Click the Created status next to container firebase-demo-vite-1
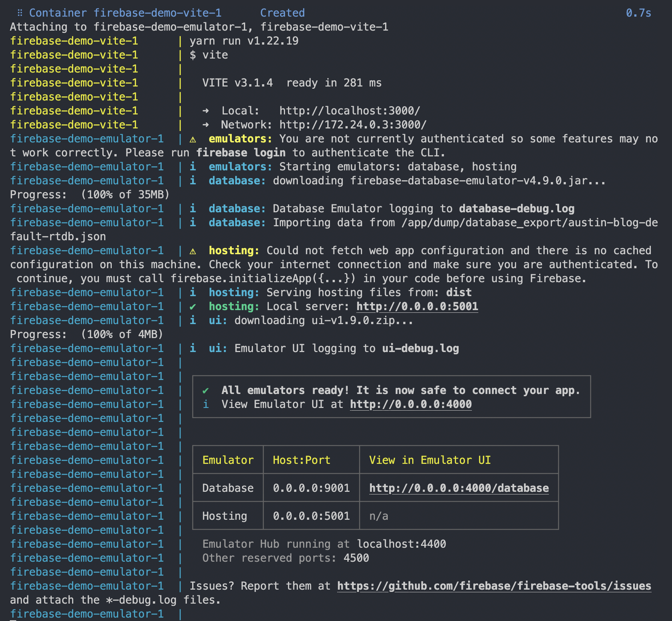 282,13
